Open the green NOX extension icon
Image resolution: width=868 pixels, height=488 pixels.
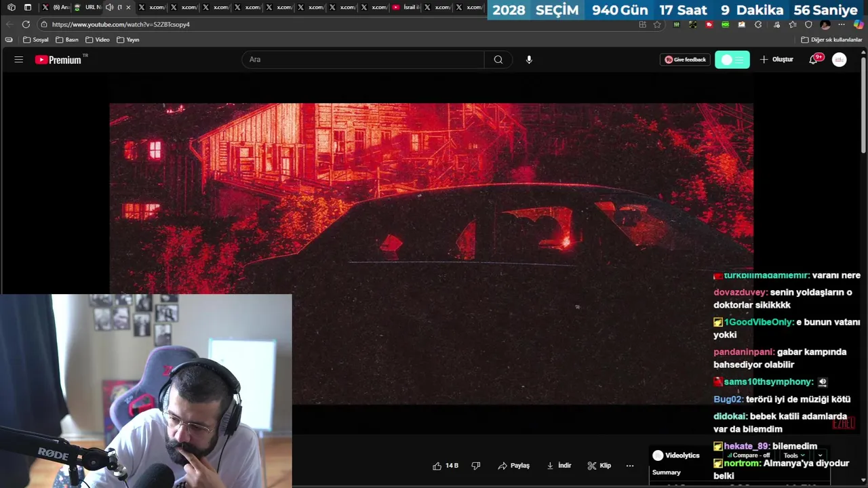click(726, 24)
